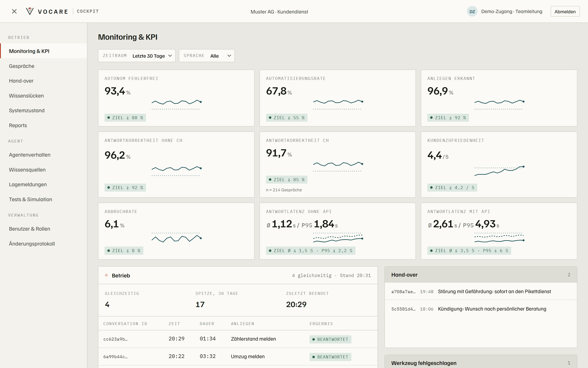Click the Automatisierungsrate sparkline chart

click(x=338, y=104)
